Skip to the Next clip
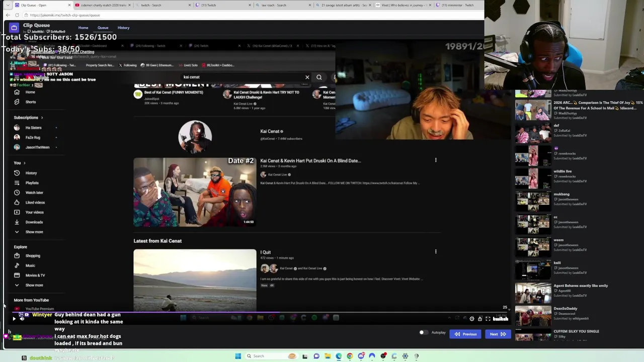 [498, 334]
